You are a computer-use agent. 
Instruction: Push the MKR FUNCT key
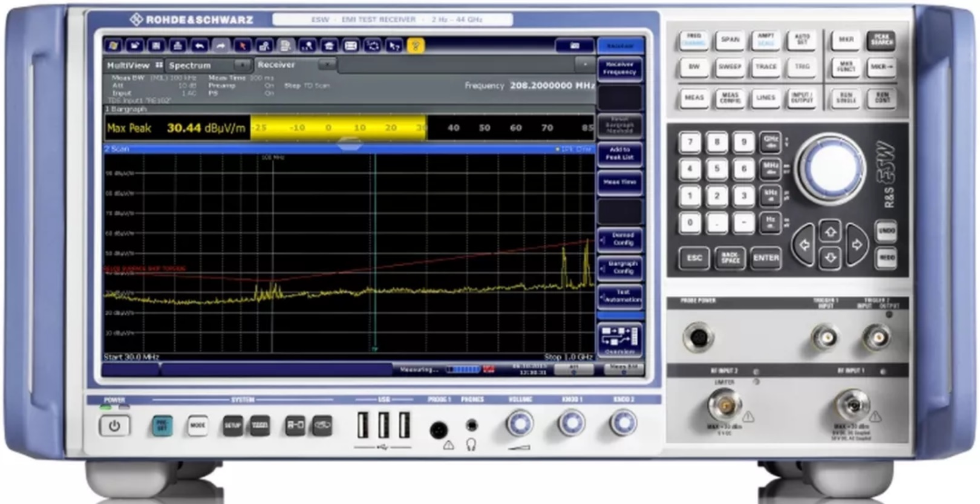(x=846, y=67)
